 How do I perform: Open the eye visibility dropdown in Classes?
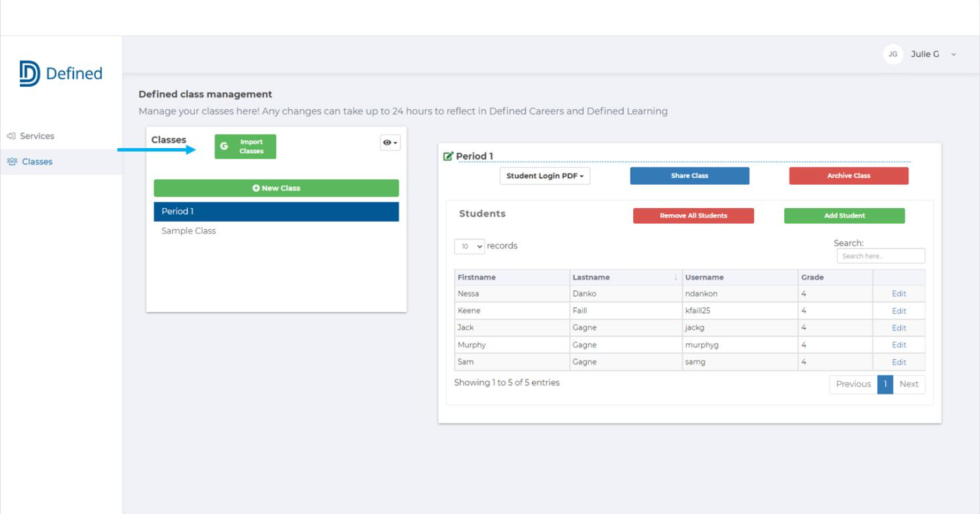coord(390,142)
